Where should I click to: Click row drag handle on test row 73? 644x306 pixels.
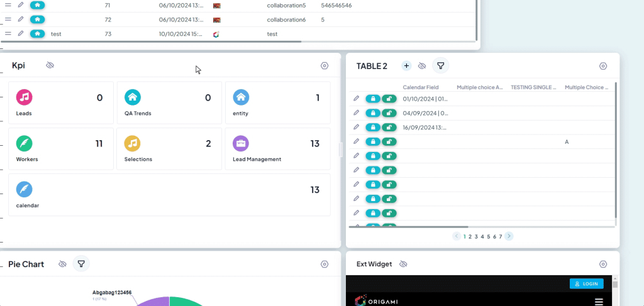(8, 34)
